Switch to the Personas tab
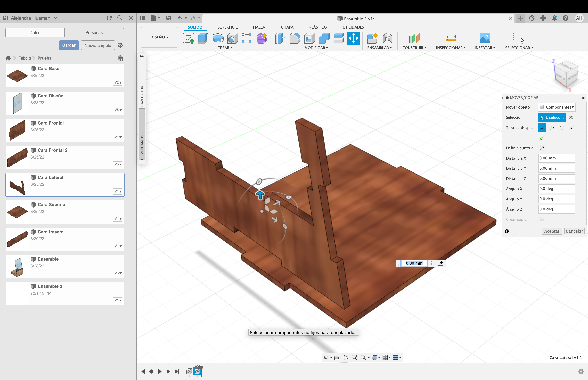Viewport: 588px width, 380px height. click(x=94, y=32)
